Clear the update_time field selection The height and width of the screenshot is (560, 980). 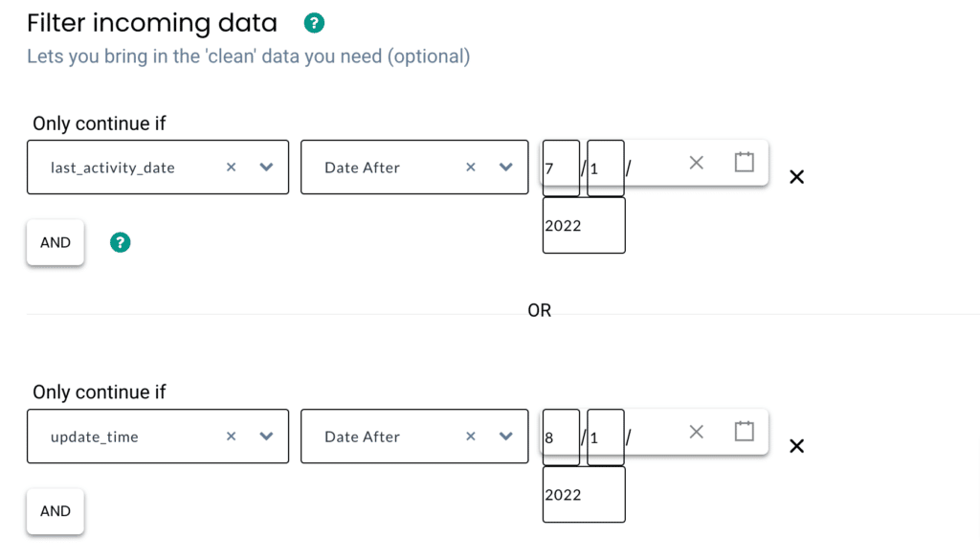[231, 437]
